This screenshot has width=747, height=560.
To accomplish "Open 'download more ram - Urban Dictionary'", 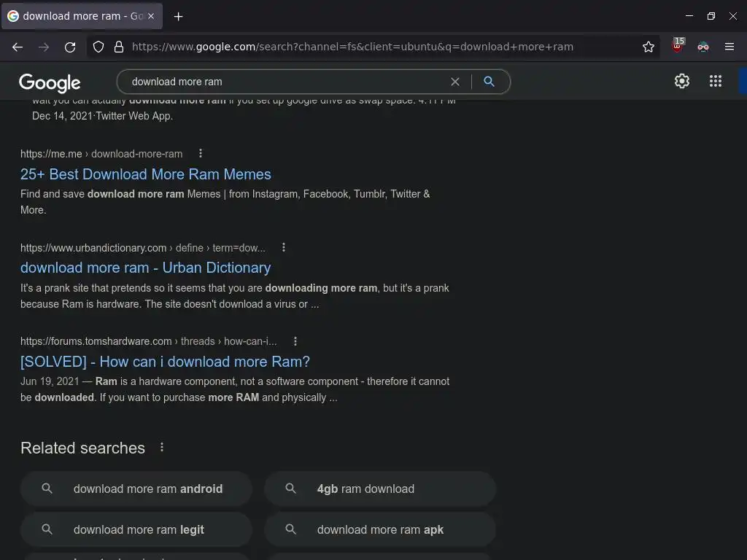I will (x=146, y=268).
